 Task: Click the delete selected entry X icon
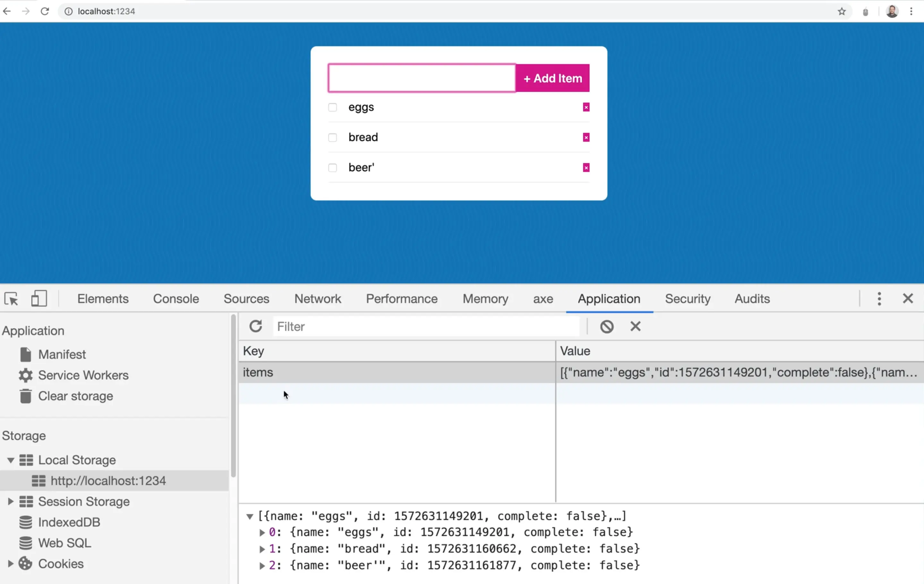[635, 326]
